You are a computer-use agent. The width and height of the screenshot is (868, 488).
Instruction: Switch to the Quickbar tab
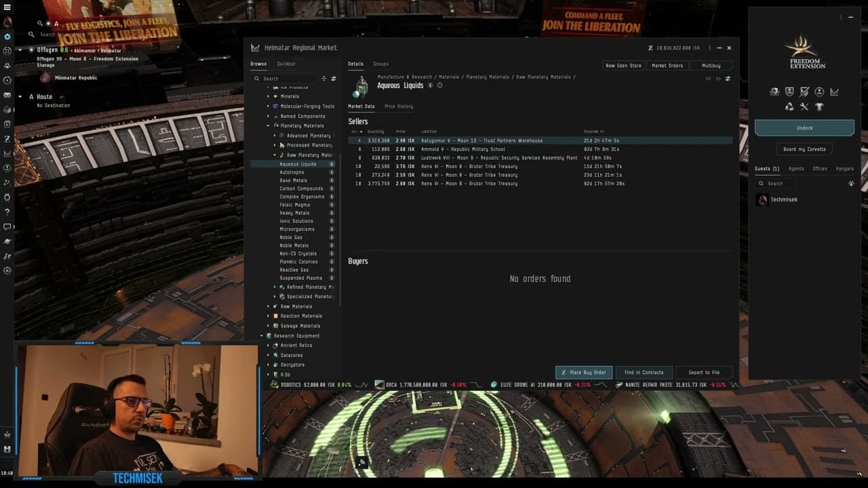tap(286, 64)
